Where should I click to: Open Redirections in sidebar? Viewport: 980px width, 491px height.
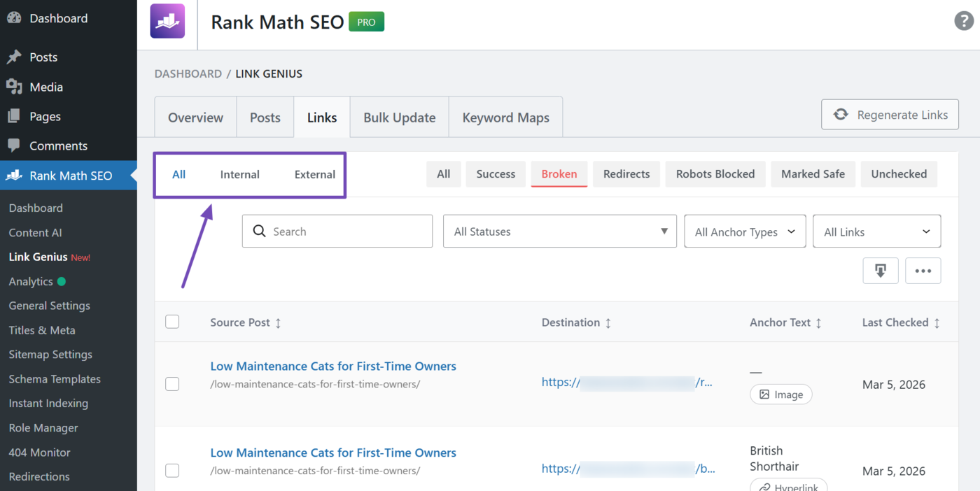coord(39,477)
